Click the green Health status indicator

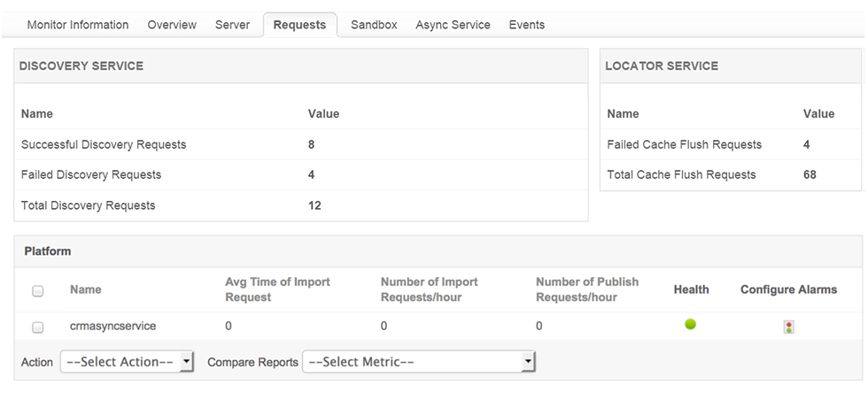[691, 325]
